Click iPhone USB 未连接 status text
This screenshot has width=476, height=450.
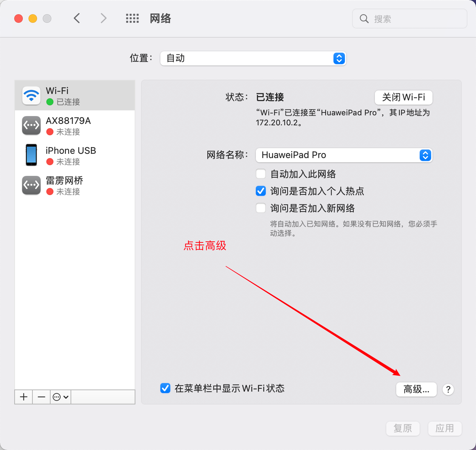point(68,162)
